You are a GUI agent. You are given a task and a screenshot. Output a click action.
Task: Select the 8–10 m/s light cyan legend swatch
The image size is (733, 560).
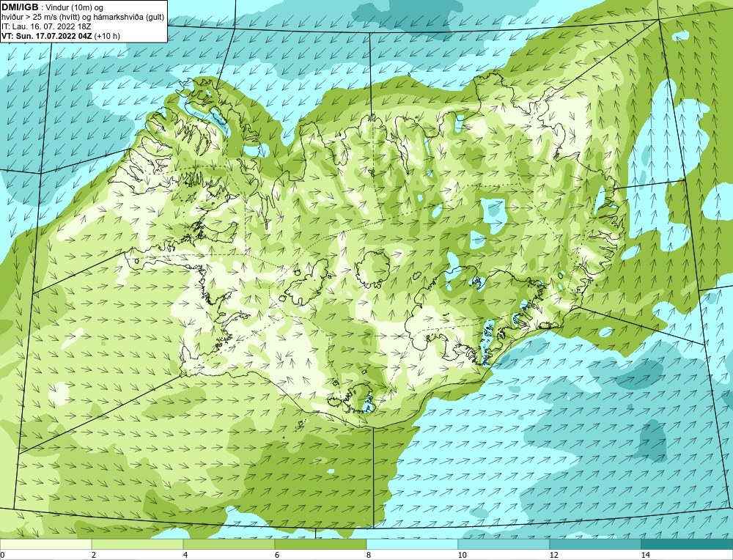(412, 544)
